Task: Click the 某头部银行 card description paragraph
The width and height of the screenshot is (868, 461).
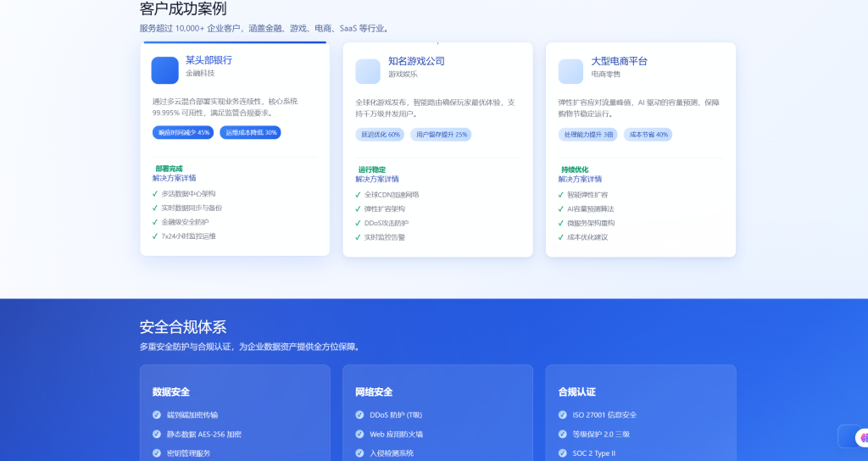Action: (225, 108)
